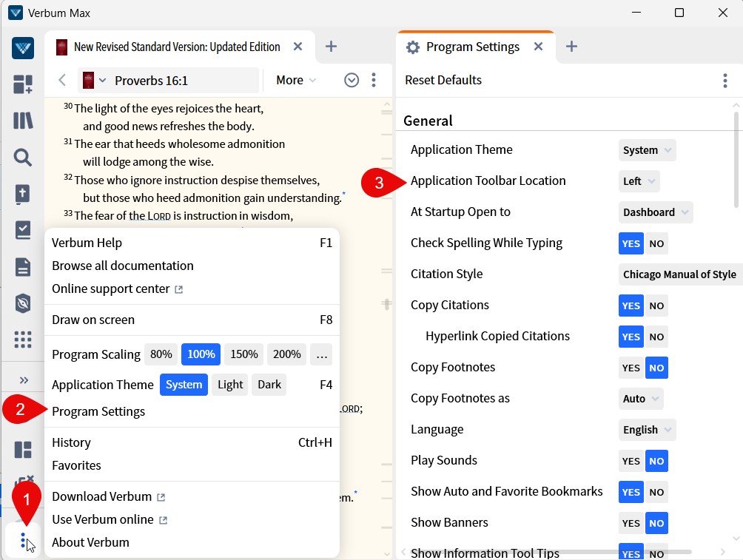The width and height of the screenshot is (743, 560).
Task: Open History from the menu
Action: (192, 442)
